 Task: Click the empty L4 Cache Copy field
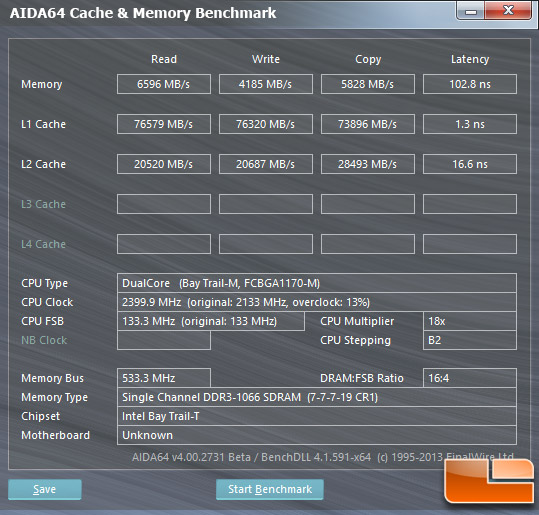pyautogui.click(x=368, y=244)
